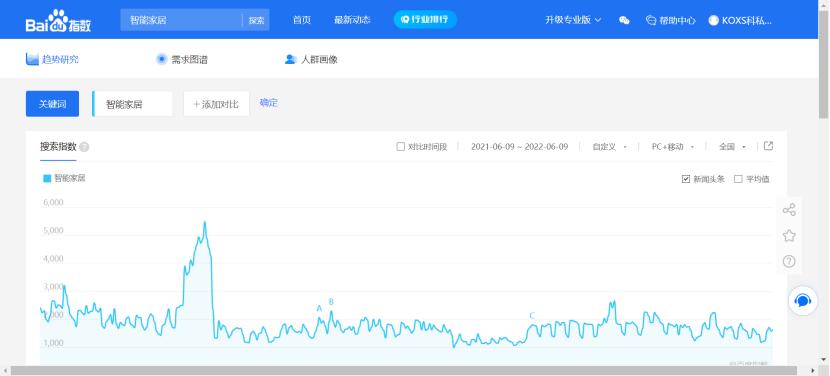This screenshot has width=830, height=376.
Task: Open the blue chat support bubble
Action: click(x=803, y=301)
